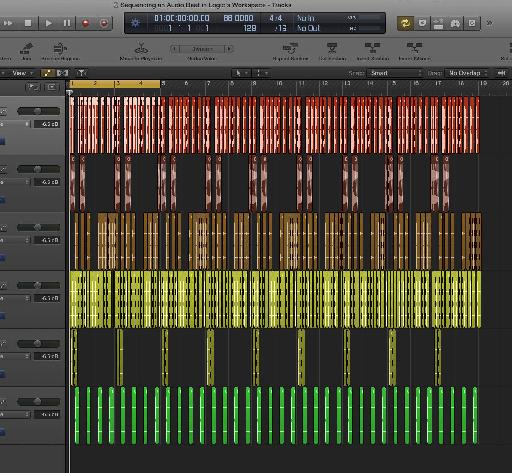This screenshot has height=473, width=512.
Task: Open the View menu in Tracks area
Action: (x=22, y=73)
